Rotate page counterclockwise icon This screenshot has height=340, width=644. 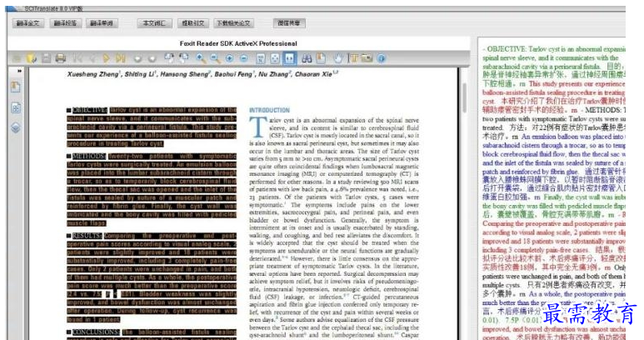pyautogui.click(x=169, y=58)
